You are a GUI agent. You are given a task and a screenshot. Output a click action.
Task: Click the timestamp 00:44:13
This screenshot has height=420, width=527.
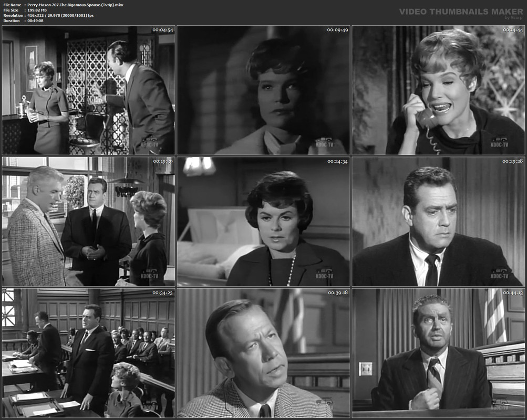pos(513,293)
